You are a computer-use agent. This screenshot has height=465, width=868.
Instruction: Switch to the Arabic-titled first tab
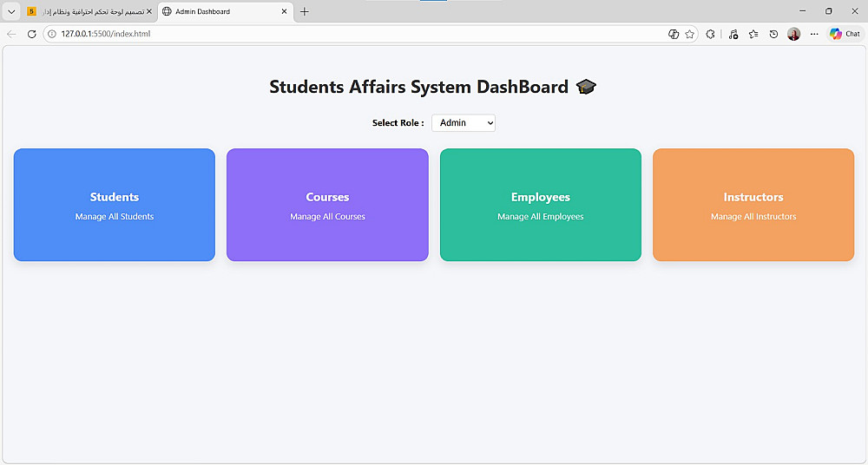click(x=89, y=11)
